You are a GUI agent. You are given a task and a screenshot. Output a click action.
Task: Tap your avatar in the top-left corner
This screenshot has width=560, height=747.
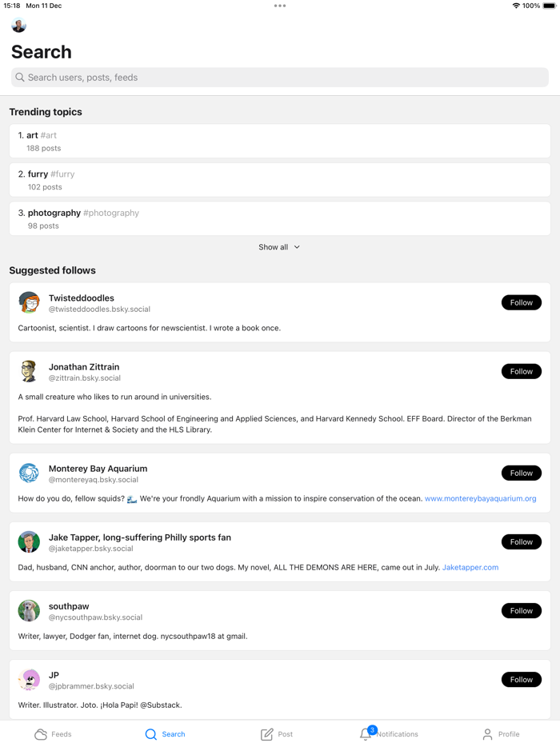(18, 26)
